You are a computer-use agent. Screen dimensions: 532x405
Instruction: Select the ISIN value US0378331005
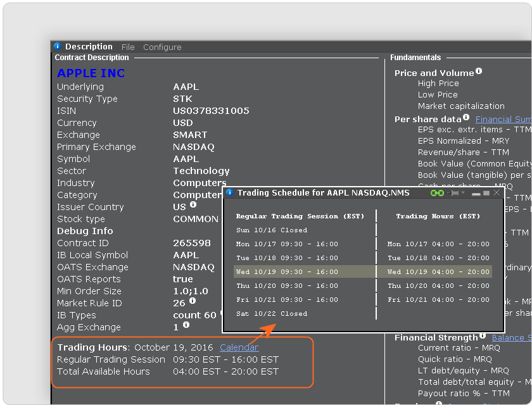[211, 111]
